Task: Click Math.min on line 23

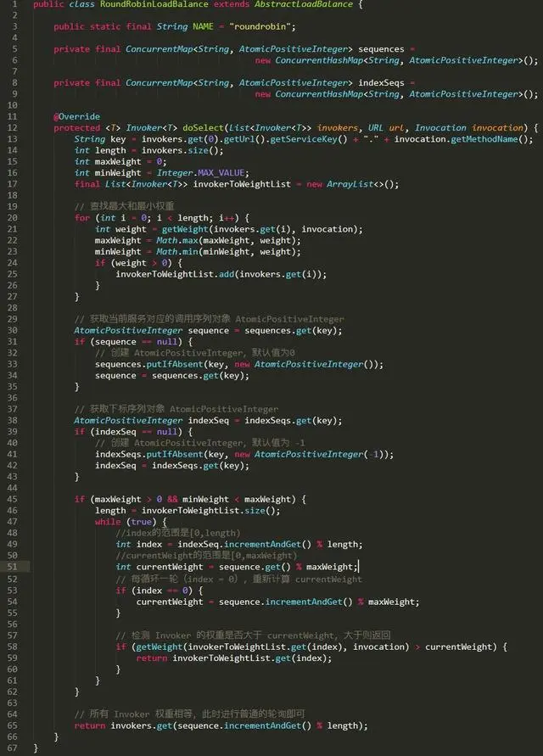Action: click(177, 252)
